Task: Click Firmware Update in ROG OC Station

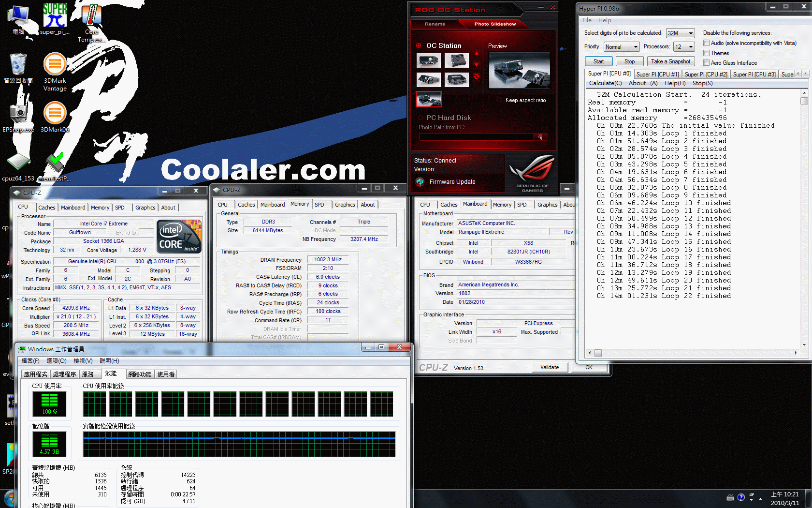Action: pos(452,182)
